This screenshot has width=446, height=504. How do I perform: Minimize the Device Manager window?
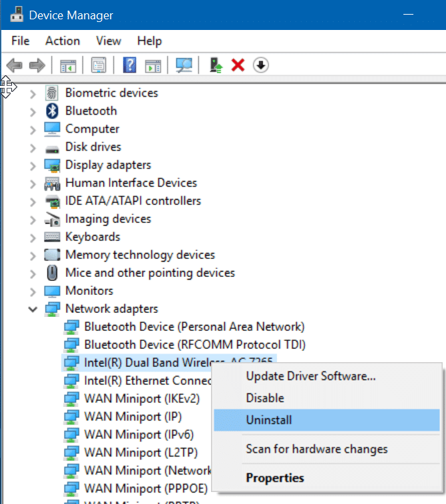(x=408, y=15)
